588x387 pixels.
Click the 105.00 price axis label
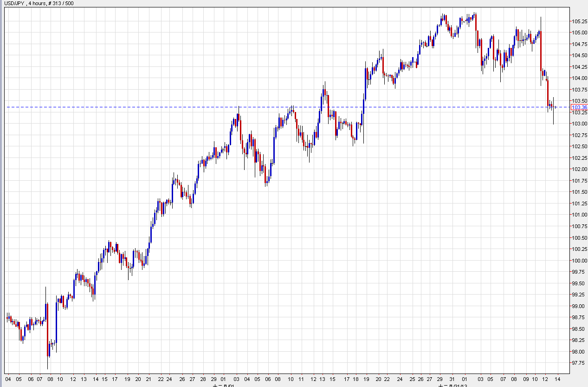579,33
